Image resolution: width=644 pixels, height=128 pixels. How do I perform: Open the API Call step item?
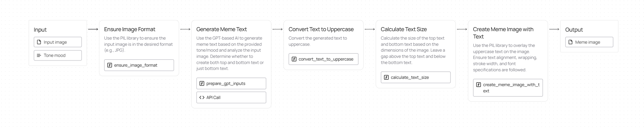tap(231, 97)
